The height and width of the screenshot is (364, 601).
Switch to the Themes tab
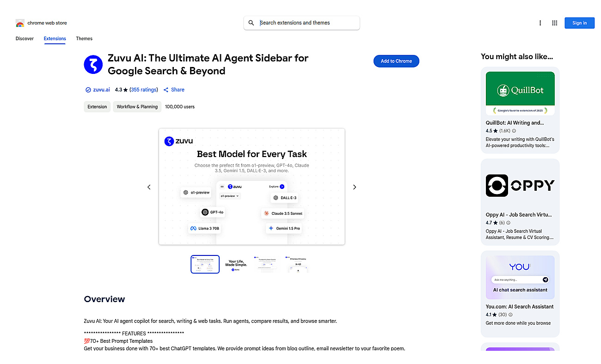click(84, 38)
